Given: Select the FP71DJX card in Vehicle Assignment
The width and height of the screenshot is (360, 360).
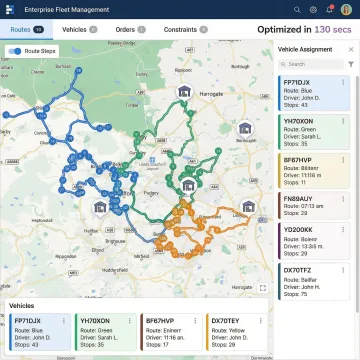Looking at the screenshot, I should click(x=314, y=93).
